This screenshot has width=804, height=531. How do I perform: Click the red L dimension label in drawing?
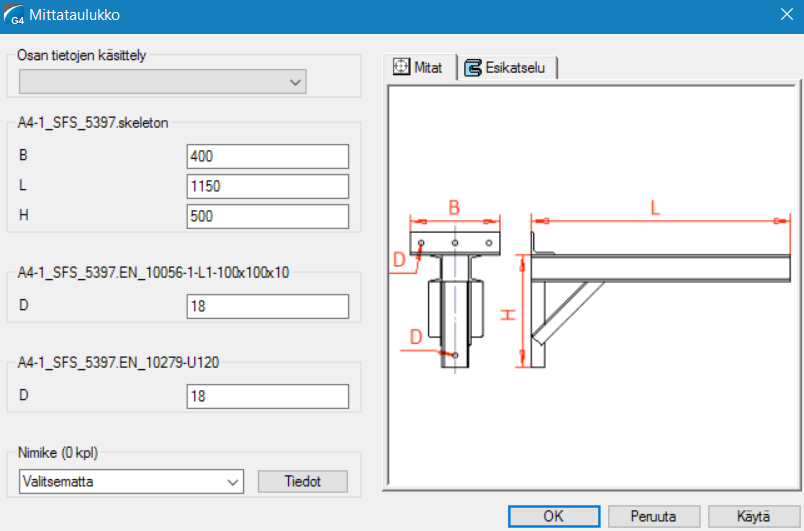pos(655,207)
